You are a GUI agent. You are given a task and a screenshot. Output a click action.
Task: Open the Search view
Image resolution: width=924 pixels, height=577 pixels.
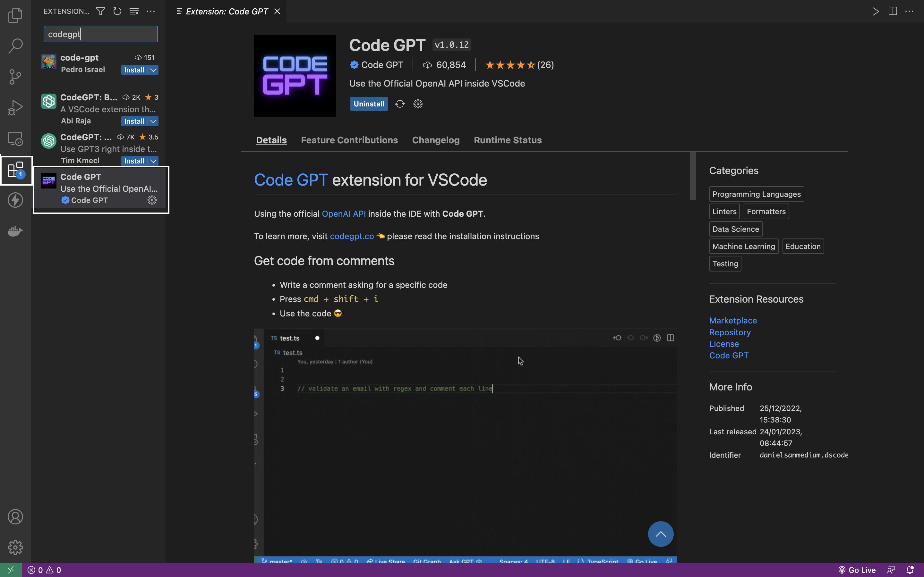coord(15,46)
